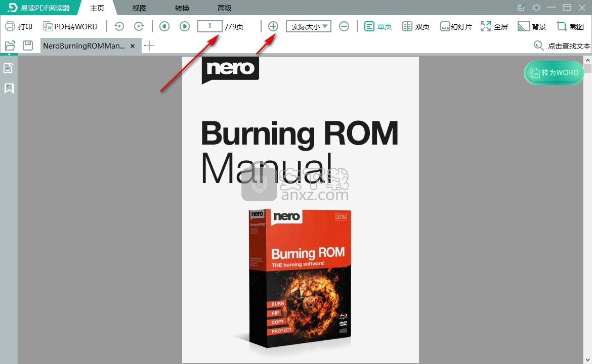Enter fullscreen with 全屏 button
Screen dimensions: 592x364
(x=494, y=26)
